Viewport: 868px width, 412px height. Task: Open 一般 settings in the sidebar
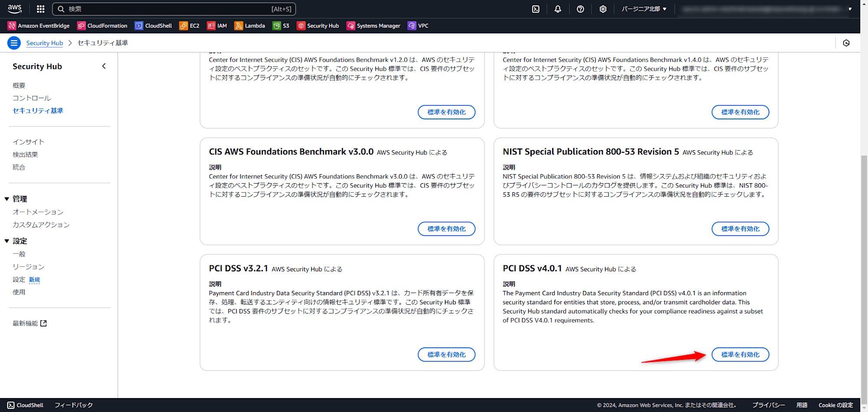pos(19,254)
